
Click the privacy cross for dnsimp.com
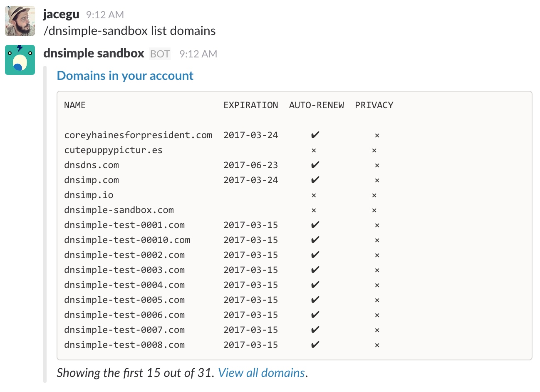point(377,180)
